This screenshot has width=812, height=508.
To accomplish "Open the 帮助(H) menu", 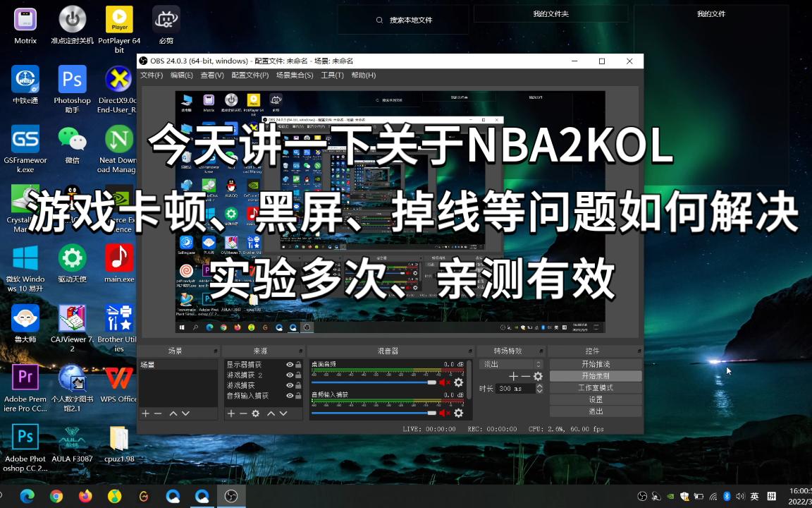I will click(x=363, y=75).
